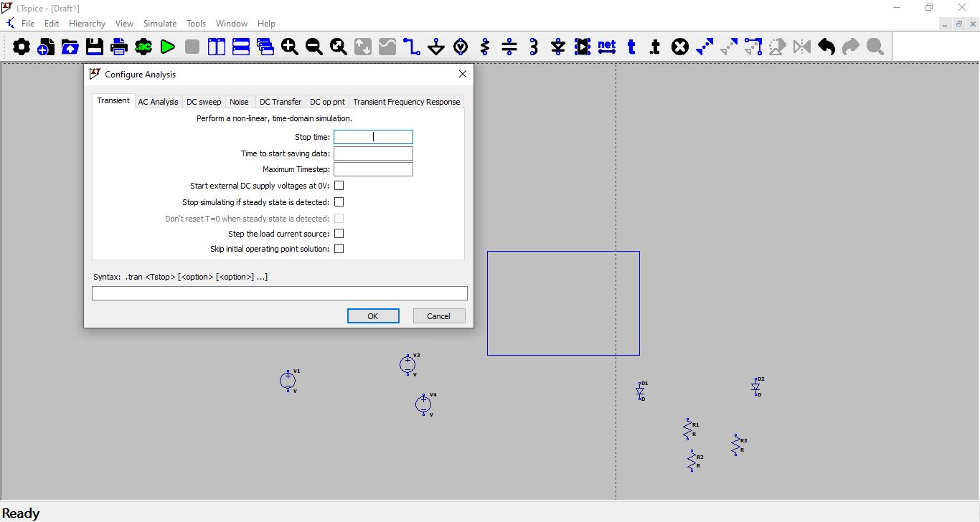Select the net label tool

(607, 47)
